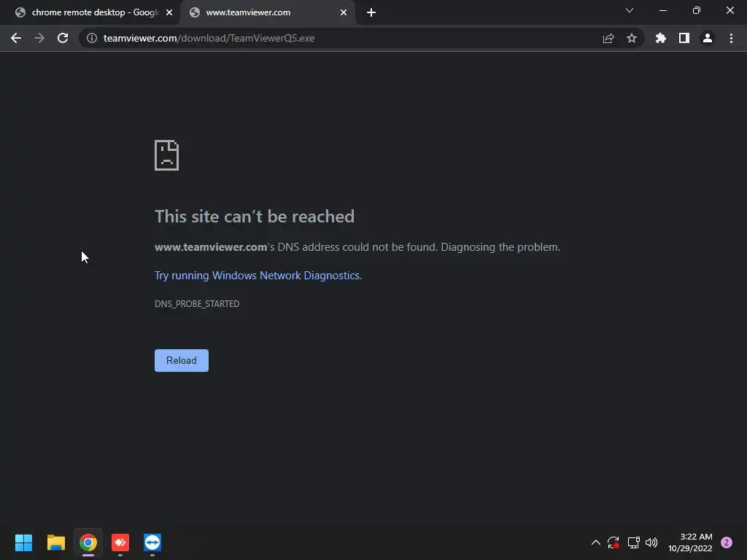
Task: Share this page icon in address bar
Action: pos(608,38)
